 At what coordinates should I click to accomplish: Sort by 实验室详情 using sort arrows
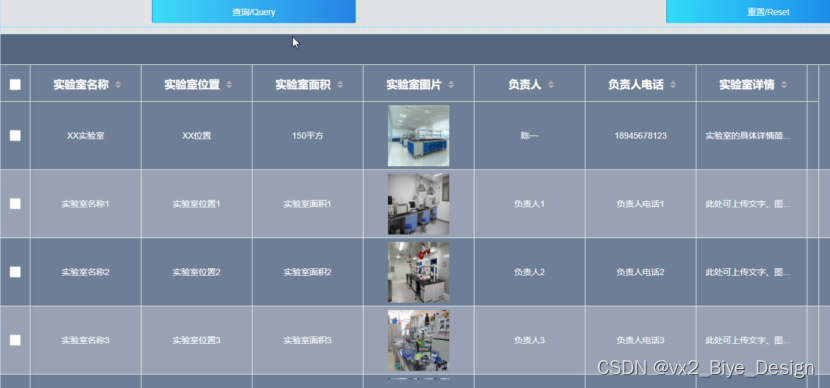click(784, 85)
